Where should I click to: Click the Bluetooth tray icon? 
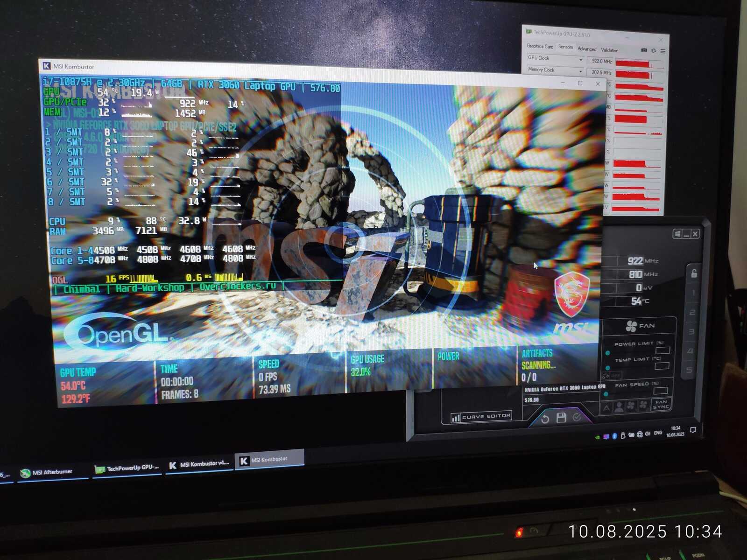[614, 436]
